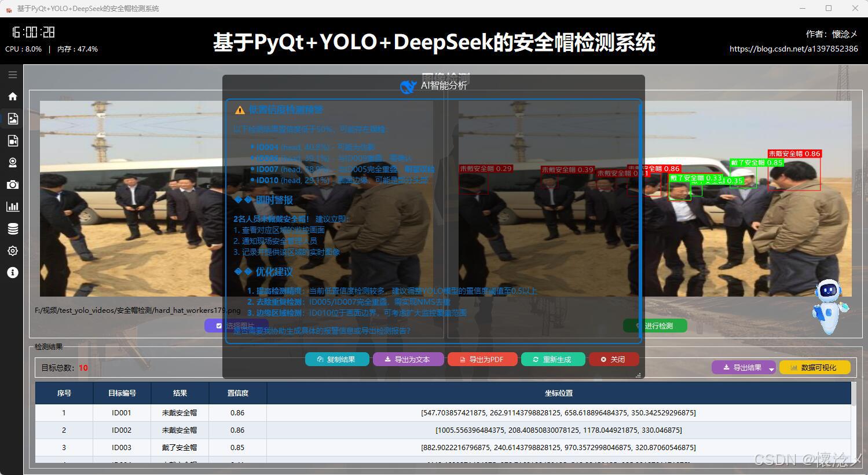Image resolution: width=868 pixels, height=475 pixels.
Task: Open the webcam detection sidebar icon
Action: [x=12, y=162]
